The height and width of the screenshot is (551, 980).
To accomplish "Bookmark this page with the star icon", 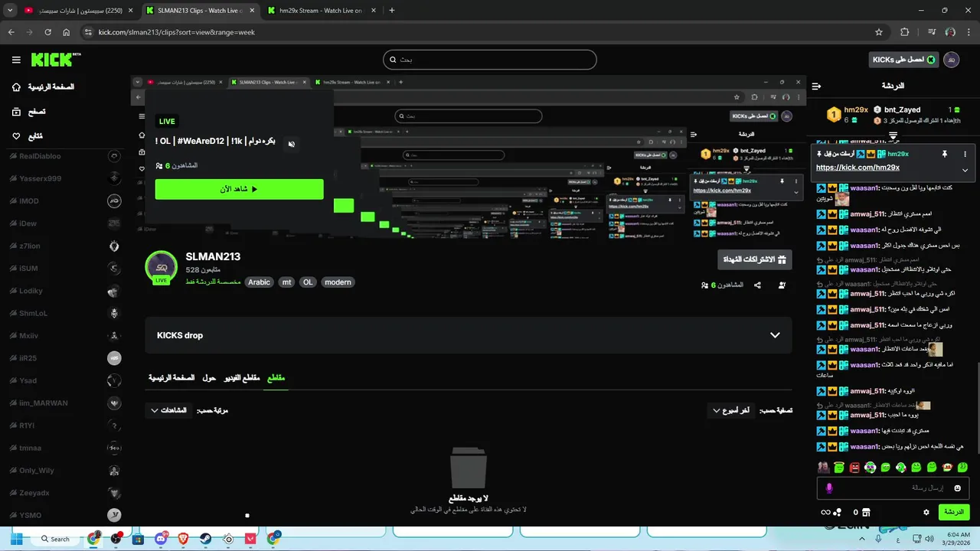I will (x=879, y=32).
